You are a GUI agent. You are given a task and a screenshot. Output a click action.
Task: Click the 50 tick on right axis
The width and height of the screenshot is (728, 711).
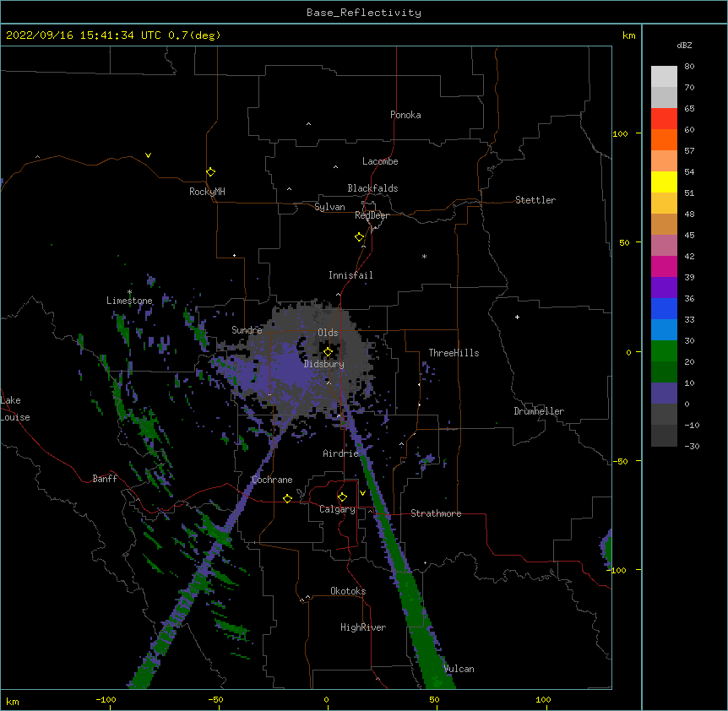pyautogui.click(x=624, y=242)
